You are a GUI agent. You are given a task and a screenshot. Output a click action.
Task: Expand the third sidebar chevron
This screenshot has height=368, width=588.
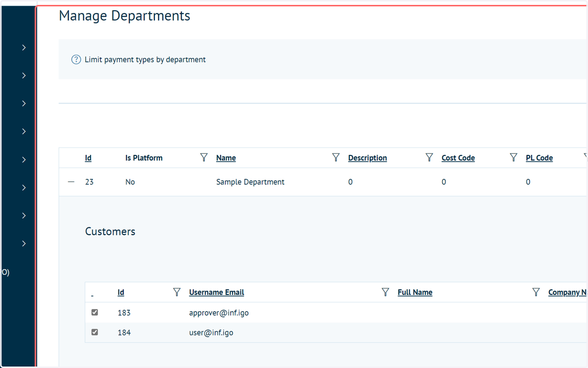24,103
